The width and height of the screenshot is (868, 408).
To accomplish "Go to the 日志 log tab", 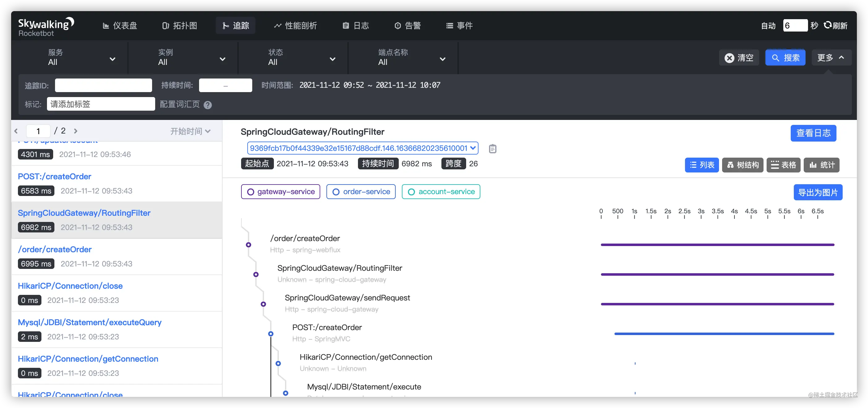I will tap(355, 26).
